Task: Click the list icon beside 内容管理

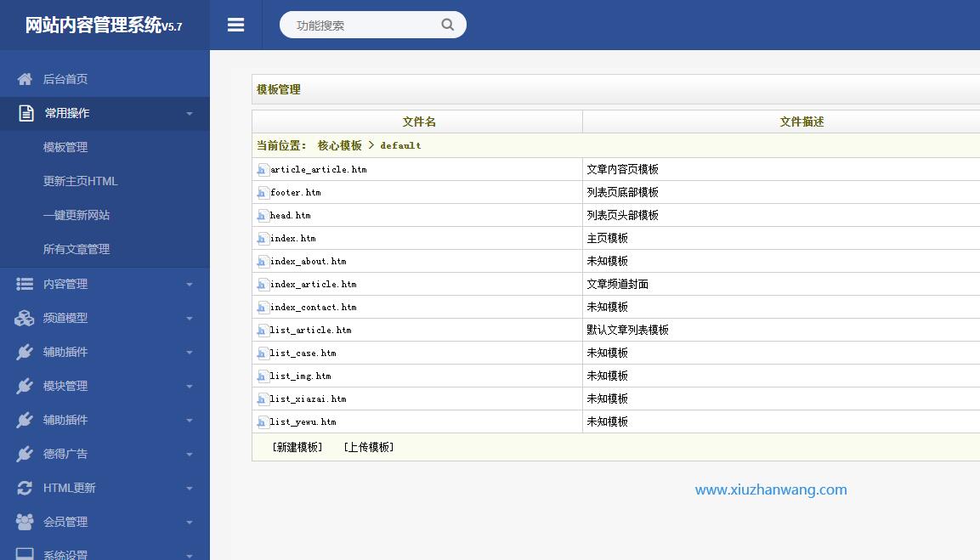Action: (x=25, y=284)
